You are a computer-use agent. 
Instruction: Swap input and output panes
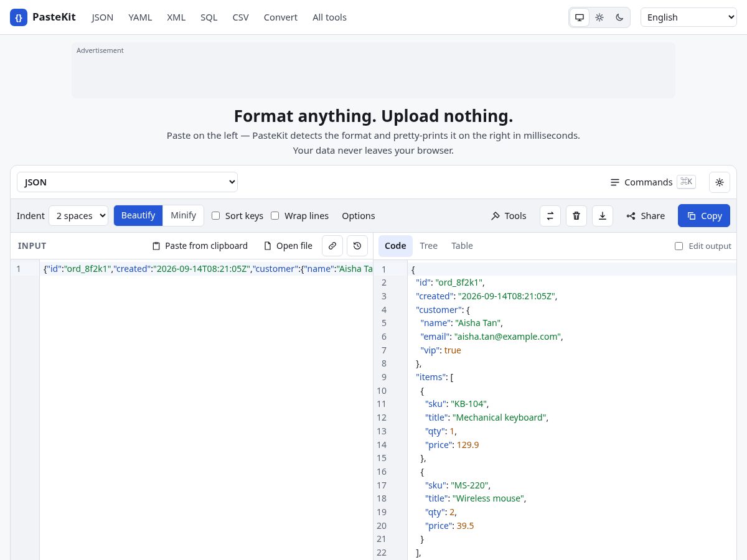[x=550, y=216]
